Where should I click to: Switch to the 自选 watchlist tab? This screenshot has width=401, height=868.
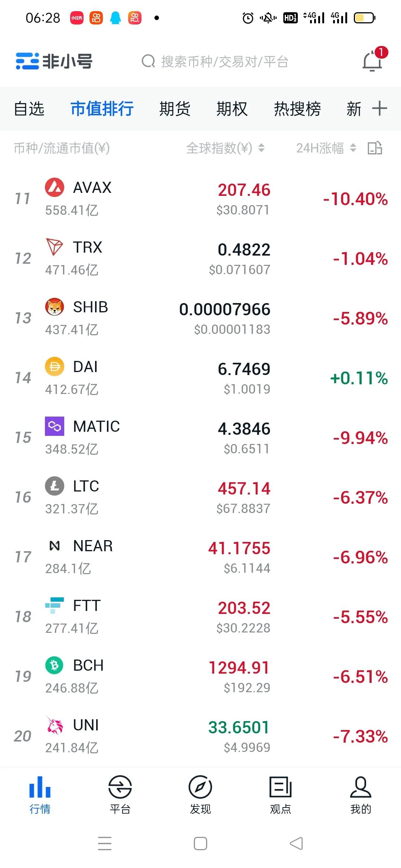pos(29,109)
